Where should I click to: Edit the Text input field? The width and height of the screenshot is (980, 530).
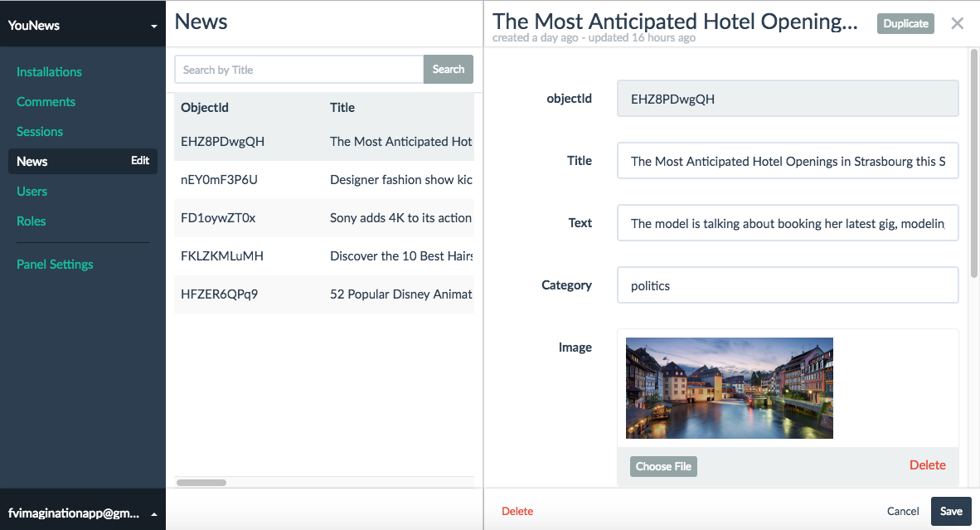tap(788, 223)
